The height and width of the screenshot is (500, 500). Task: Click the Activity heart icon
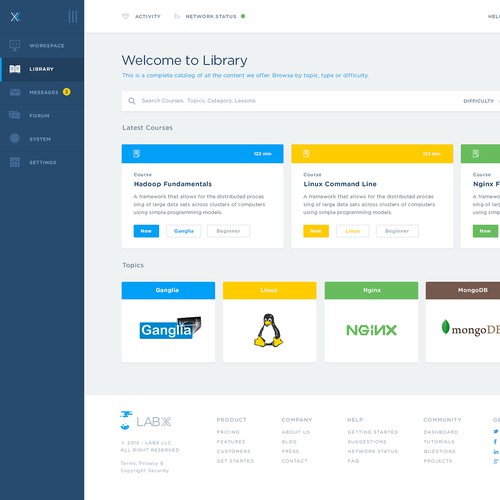click(125, 16)
